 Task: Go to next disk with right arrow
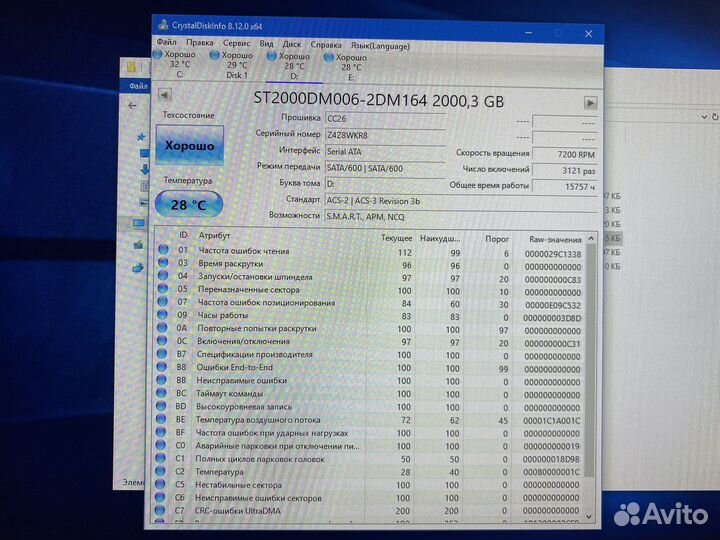pos(591,102)
